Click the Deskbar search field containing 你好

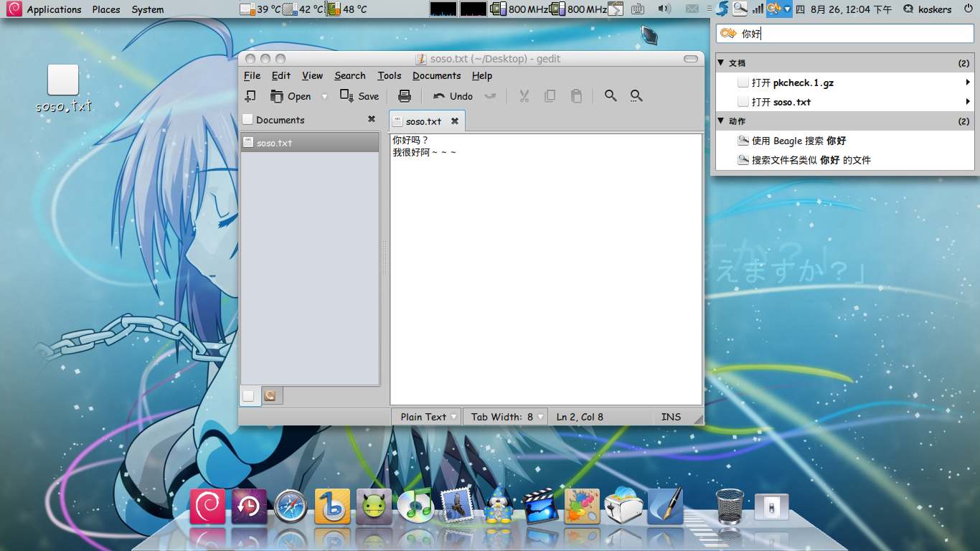click(844, 33)
